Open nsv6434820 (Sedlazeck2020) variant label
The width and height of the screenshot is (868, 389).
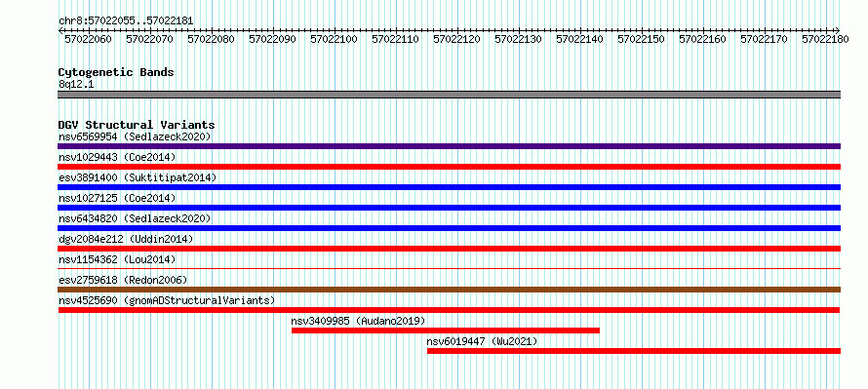pos(135,218)
